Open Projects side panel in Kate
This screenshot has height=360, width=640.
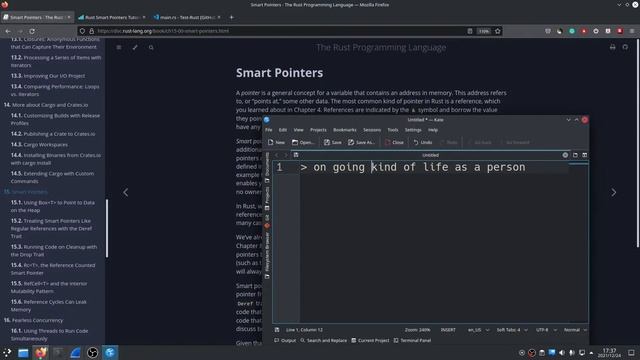267,198
